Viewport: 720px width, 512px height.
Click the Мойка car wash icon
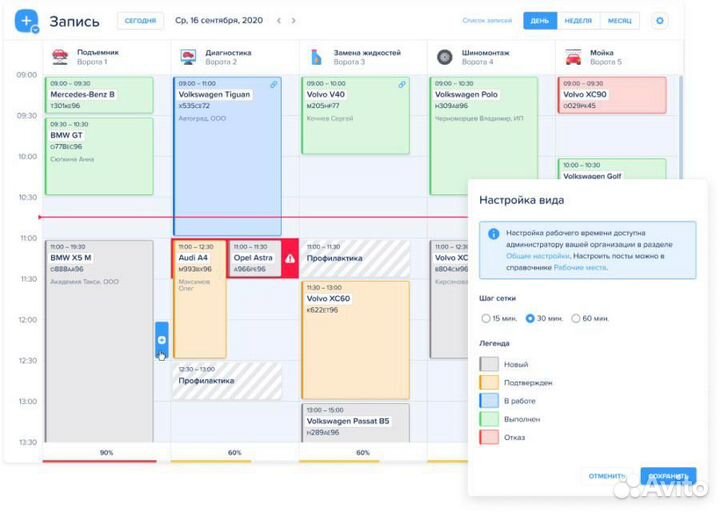(x=573, y=56)
